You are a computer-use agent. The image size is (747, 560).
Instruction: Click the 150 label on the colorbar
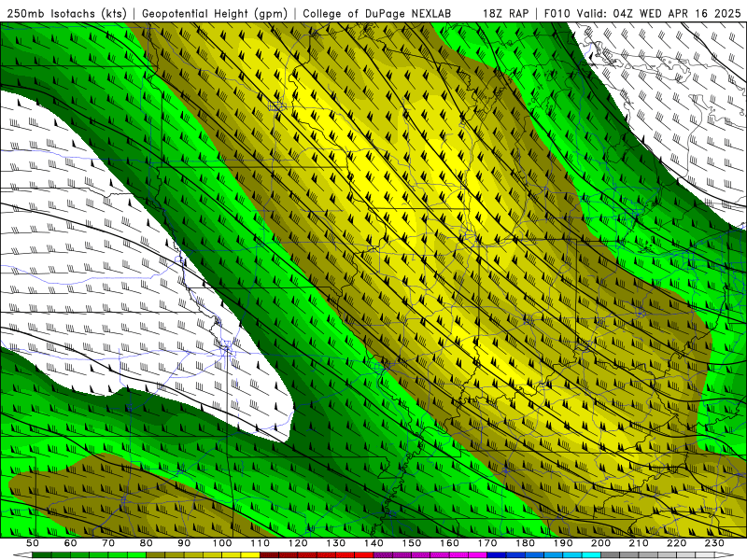[x=412, y=543]
